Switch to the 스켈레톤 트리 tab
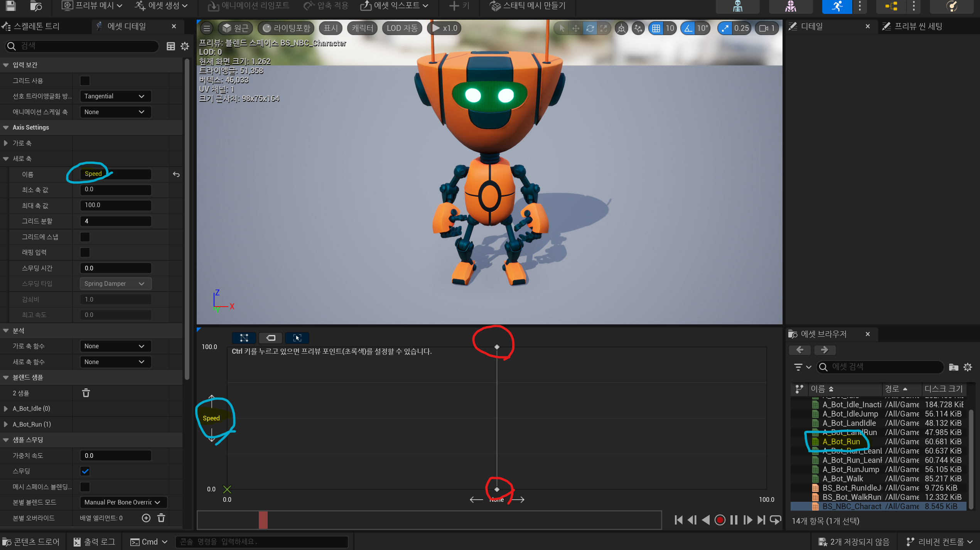The width and height of the screenshot is (980, 550). pos(37,26)
